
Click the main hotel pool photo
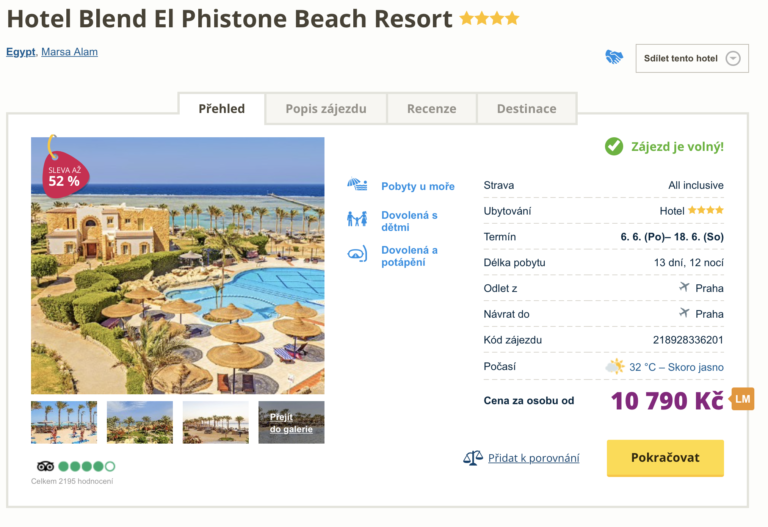[x=178, y=265]
